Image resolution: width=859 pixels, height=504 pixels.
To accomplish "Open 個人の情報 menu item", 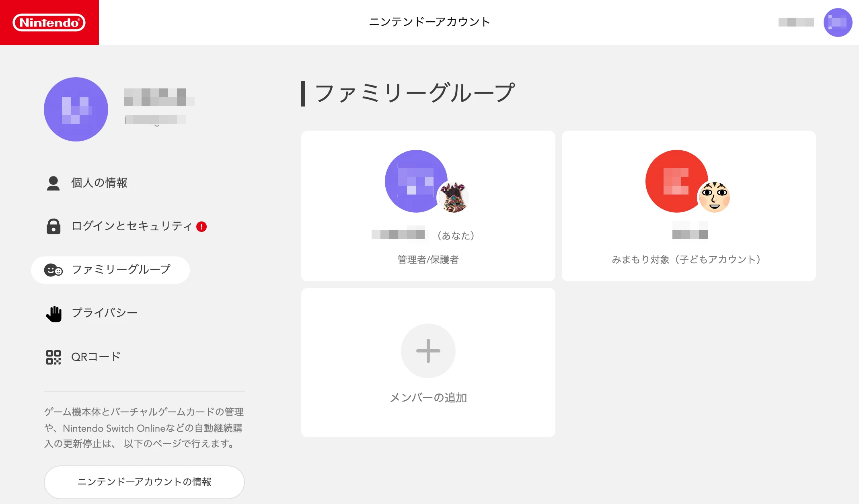I will 99,183.
